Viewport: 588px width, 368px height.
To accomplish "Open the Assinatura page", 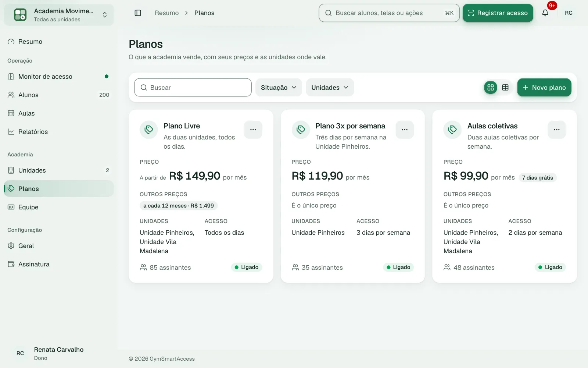I will pos(59,264).
